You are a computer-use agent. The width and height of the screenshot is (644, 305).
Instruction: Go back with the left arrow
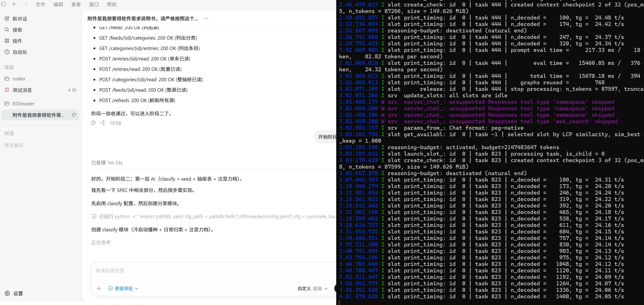point(15,4)
